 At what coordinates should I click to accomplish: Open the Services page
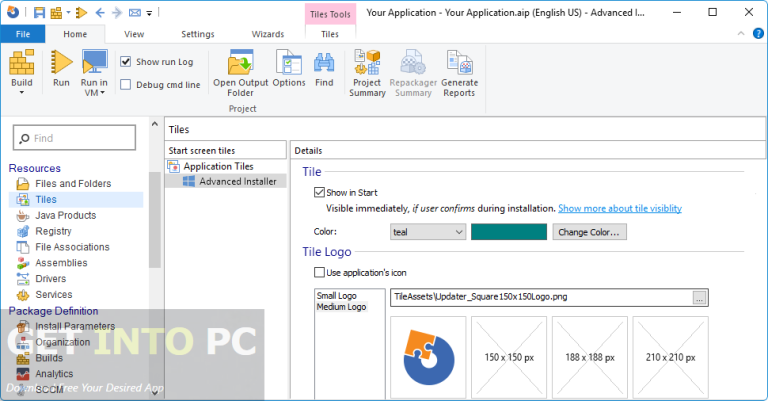[x=53, y=294]
